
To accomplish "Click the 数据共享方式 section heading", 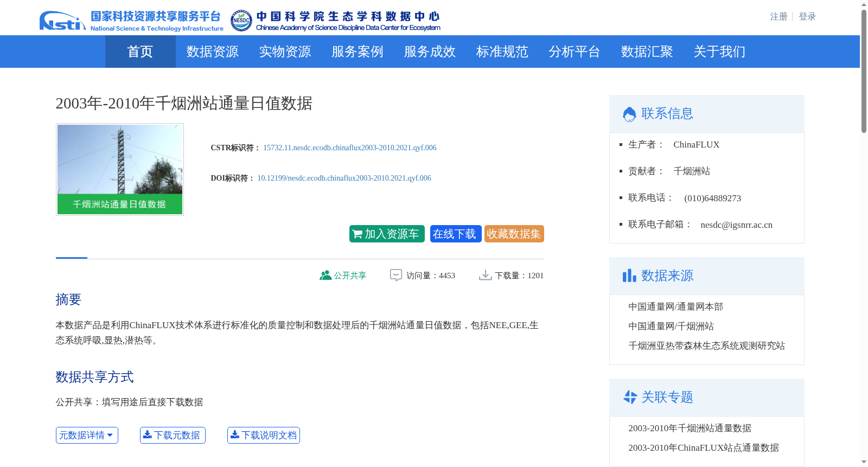I will point(94,377).
